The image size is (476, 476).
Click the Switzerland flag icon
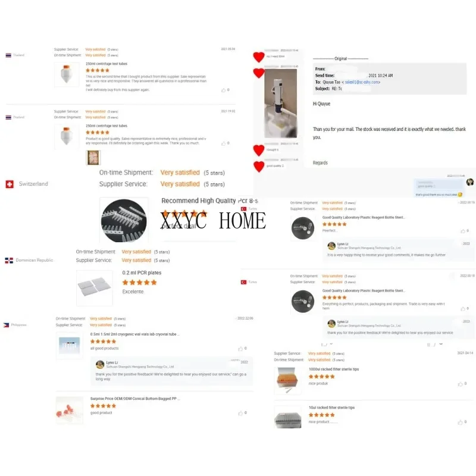click(x=10, y=184)
